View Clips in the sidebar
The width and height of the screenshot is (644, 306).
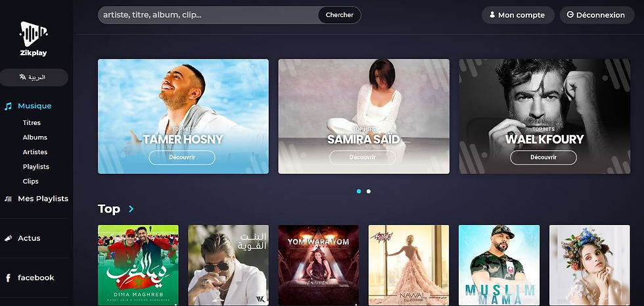tap(30, 182)
